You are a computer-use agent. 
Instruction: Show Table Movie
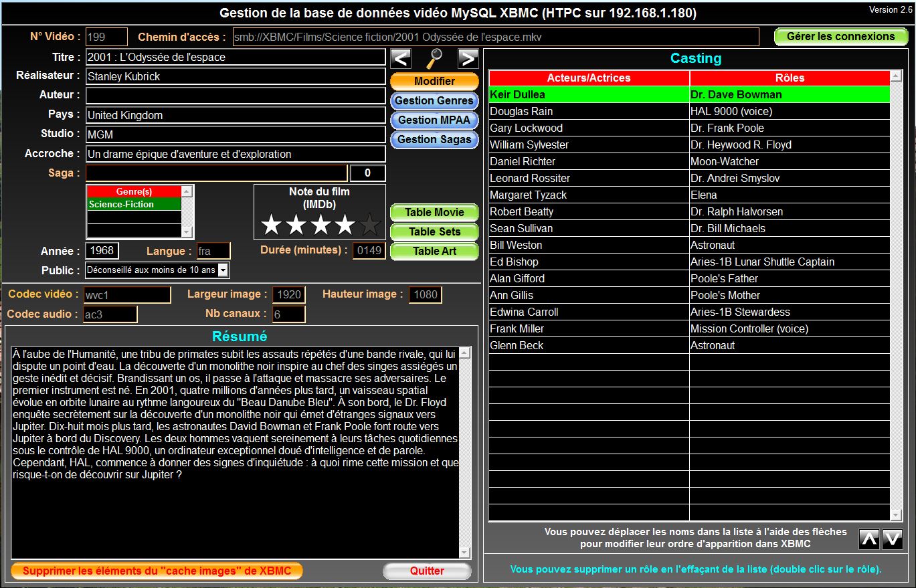point(434,212)
